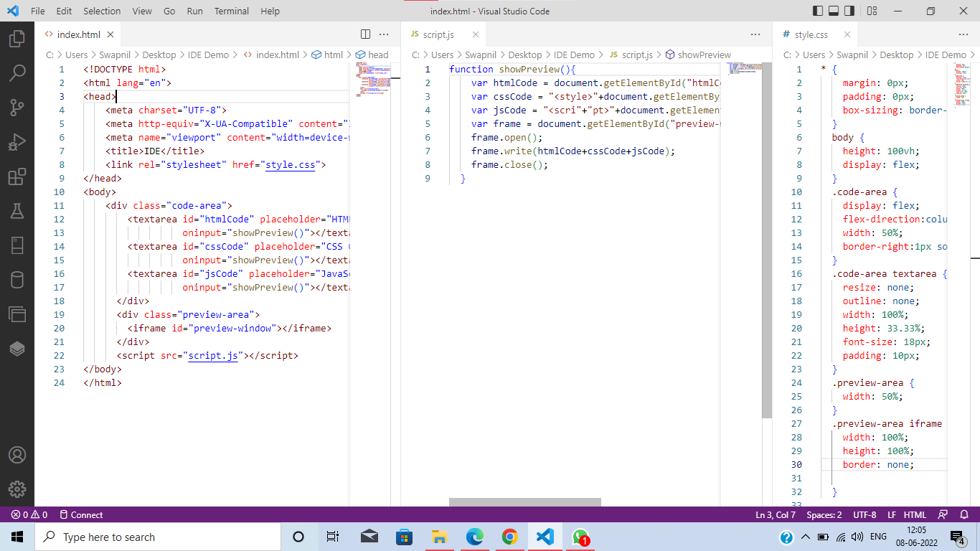Open the Manage gear menu
The height and width of the screenshot is (551, 980).
coord(17,490)
